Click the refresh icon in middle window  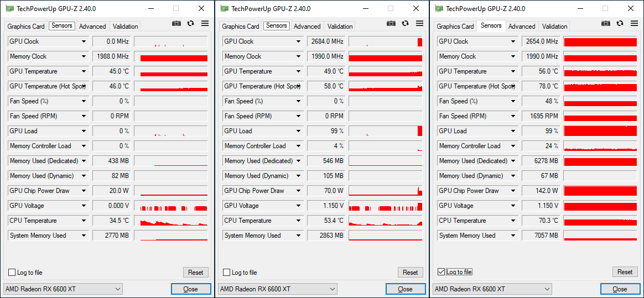[406, 23]
